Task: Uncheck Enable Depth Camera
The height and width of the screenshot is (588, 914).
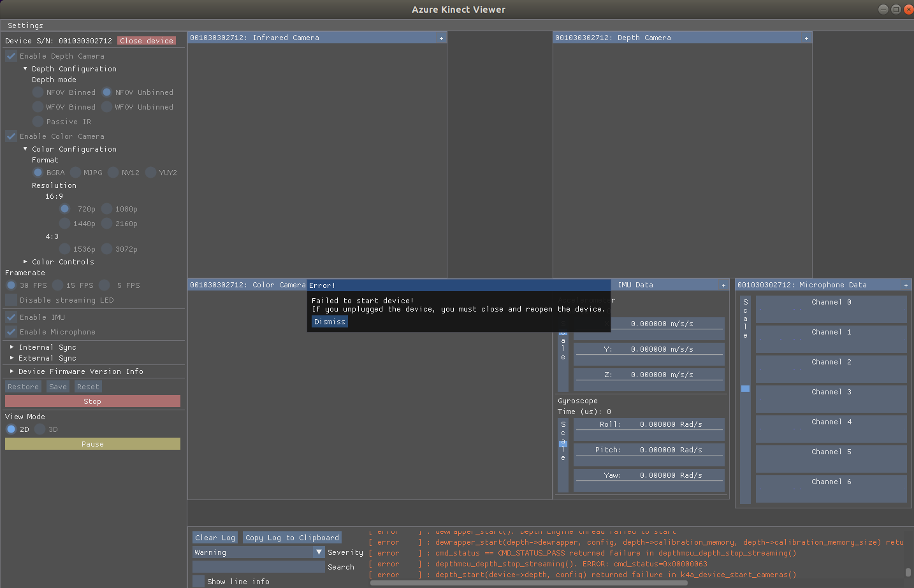Action: [10, 55]
